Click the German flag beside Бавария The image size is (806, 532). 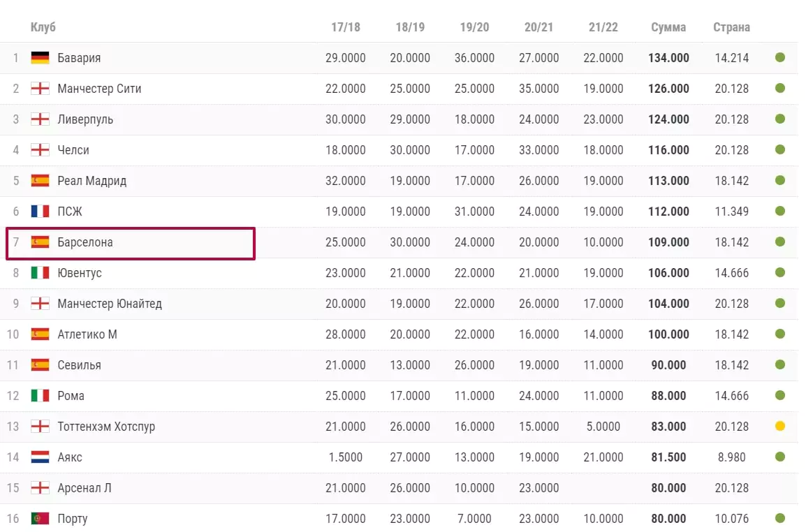40,57
